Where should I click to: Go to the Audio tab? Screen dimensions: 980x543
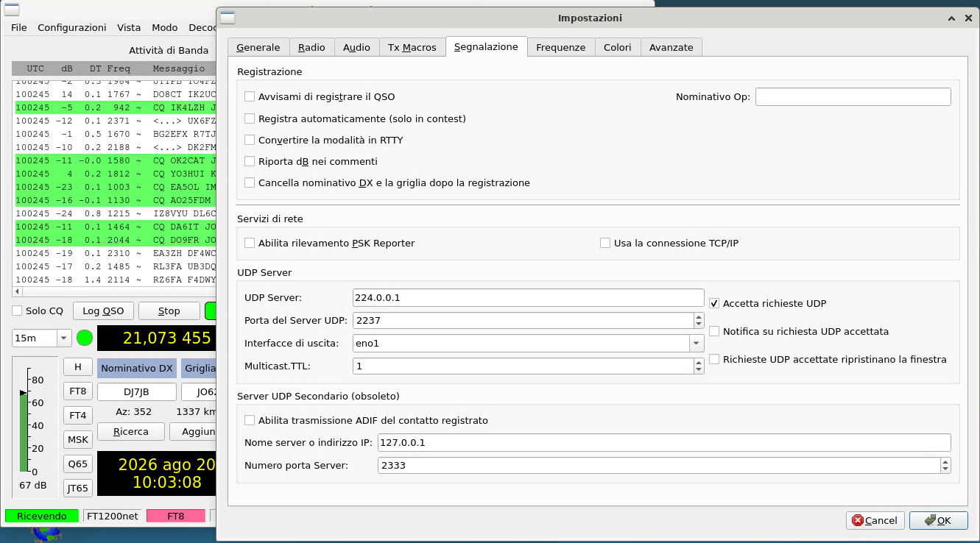point(356,47)
